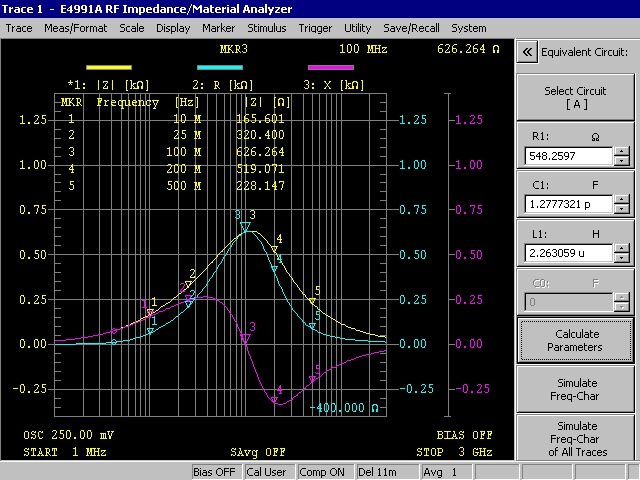Click cyan marker 5 triangle on R trace
Image resolution: width=640 pixels, height=480 pixels.
click(x=312, y=326)
